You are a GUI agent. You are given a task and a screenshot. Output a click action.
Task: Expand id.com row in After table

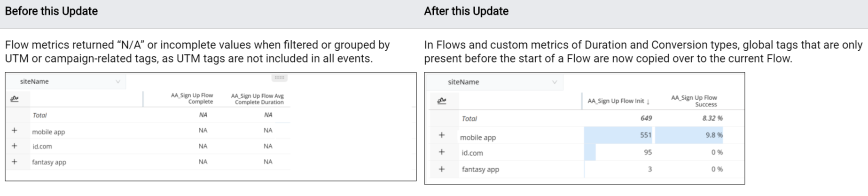[x=442, y=152]
